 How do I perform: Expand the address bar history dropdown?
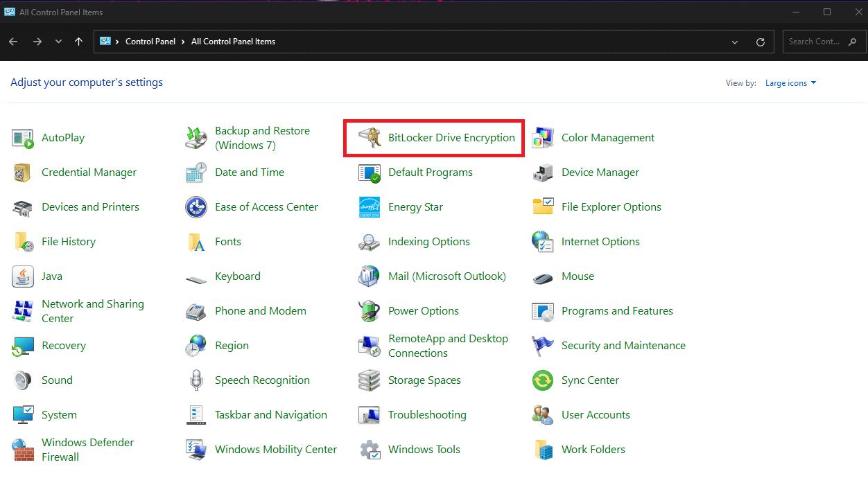click(x=735, y=42)
